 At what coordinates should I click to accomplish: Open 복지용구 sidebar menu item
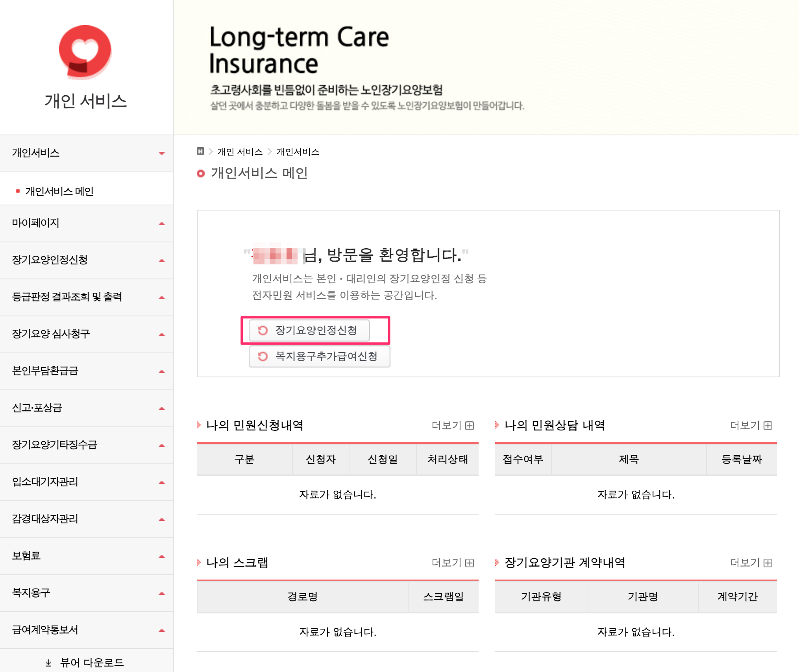pyautogui.click(x=31, y=593)
